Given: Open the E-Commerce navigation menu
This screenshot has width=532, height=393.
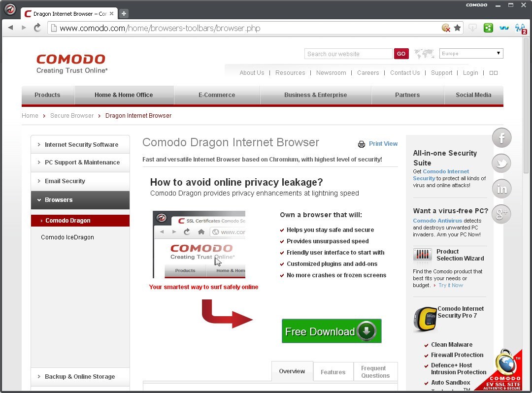Looking at the screenshot, I should tap(217, 95).
